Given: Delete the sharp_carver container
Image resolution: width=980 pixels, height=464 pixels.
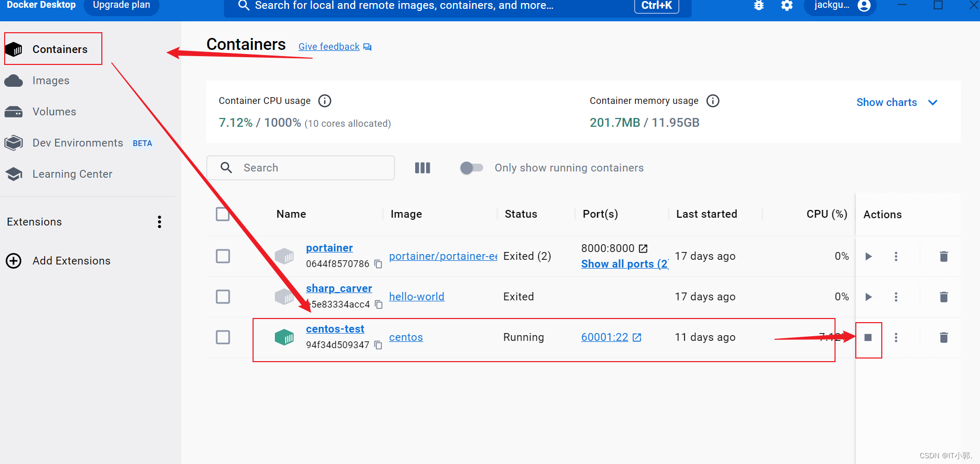Looking at the screenshot, I should (944, 297).
